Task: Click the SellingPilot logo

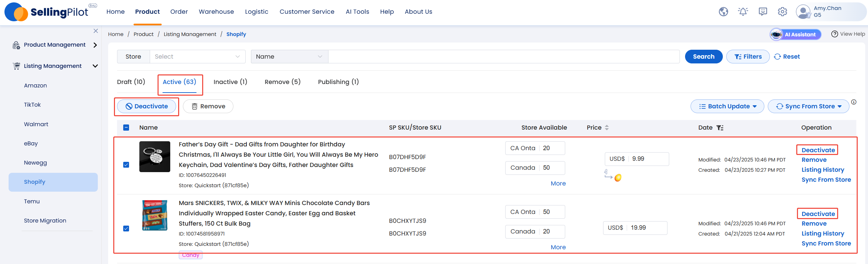Action: [x=51, y=12]
